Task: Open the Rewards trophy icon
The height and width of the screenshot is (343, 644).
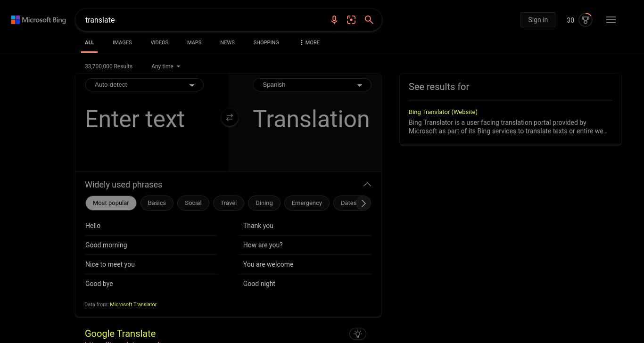Action: click(586, 20)
